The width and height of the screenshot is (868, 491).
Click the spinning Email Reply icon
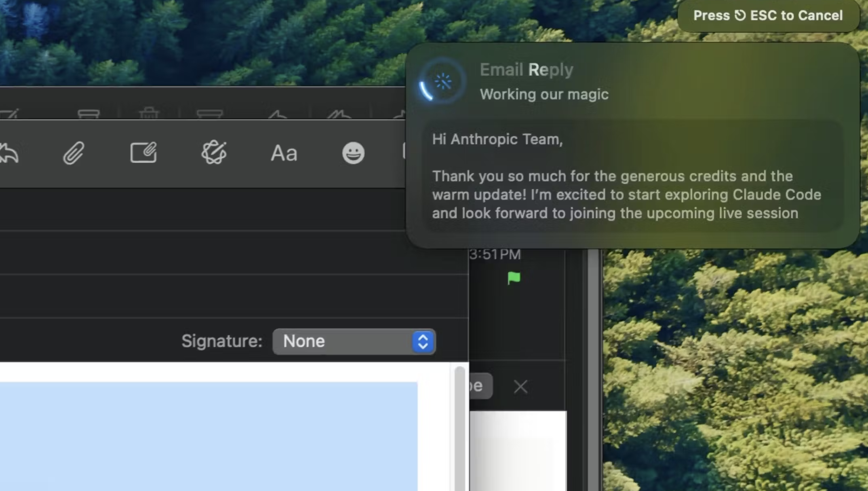pos(442,82)
